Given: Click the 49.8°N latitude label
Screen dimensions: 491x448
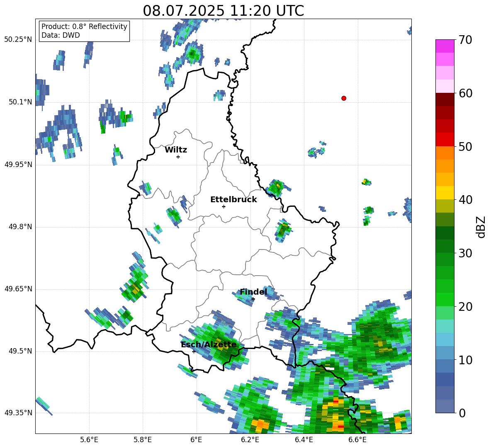Looking at the screenshot, I should pyautogui.click(x=20, y=227).
